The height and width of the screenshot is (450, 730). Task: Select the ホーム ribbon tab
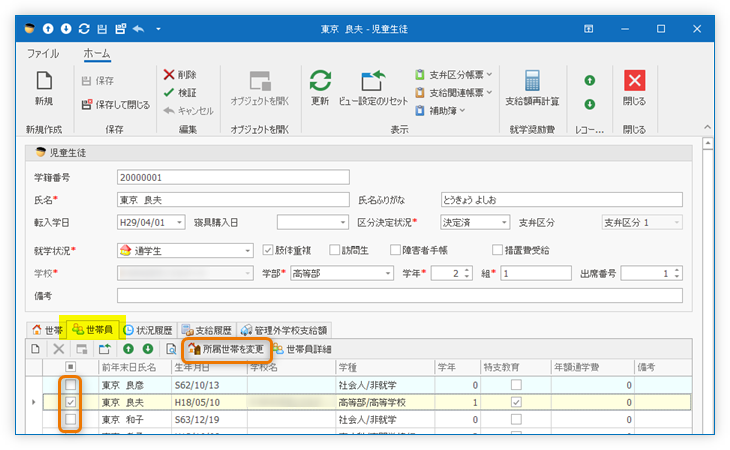[x=97, y=54]
